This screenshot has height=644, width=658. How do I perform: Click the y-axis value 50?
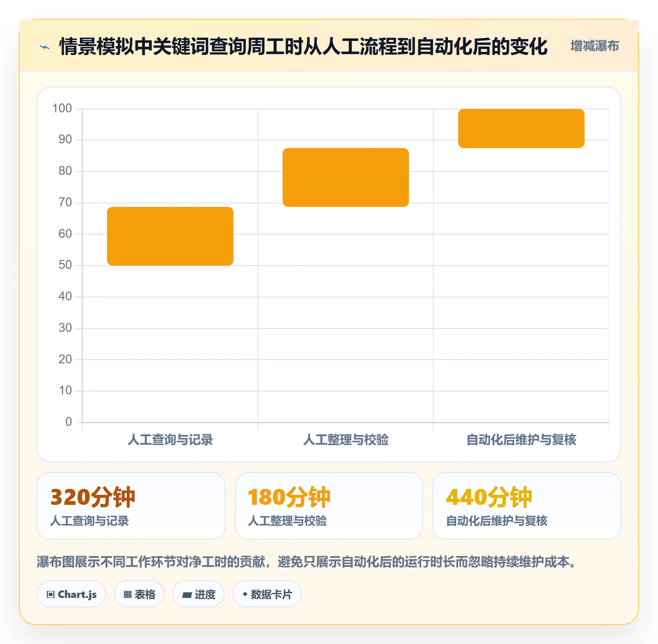point(65,265)
